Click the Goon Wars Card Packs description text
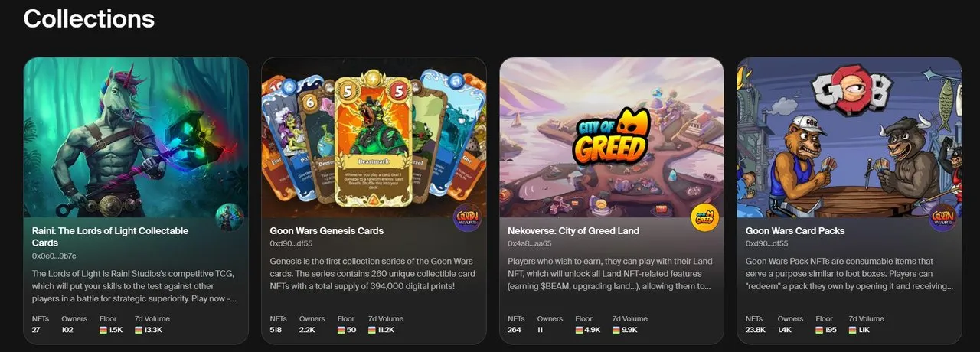The width and height of the screenshot is (980, 352). tap(849, 274)
